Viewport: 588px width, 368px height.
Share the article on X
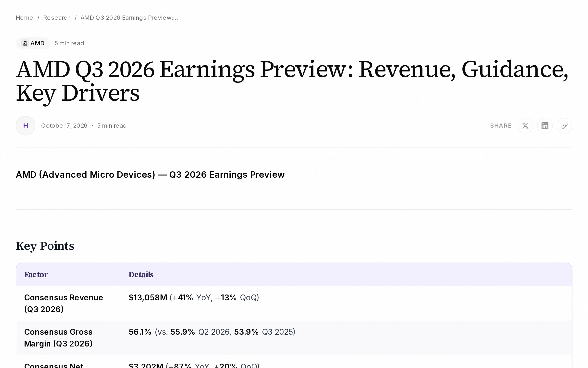pos(525,126)
